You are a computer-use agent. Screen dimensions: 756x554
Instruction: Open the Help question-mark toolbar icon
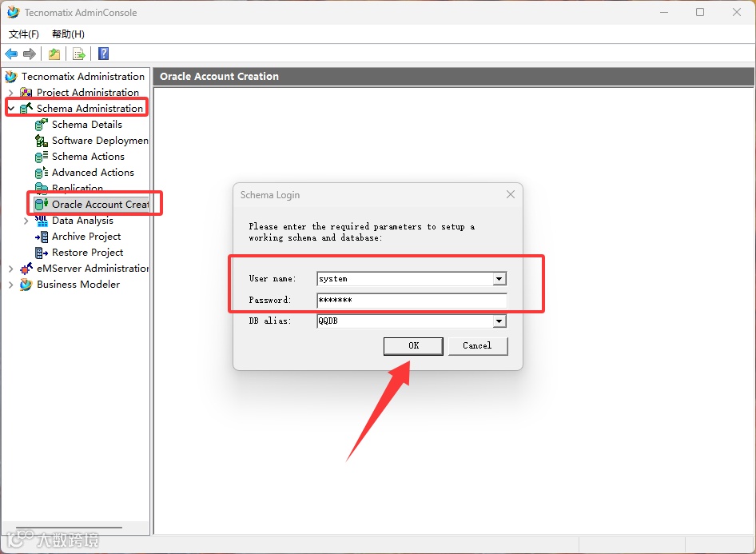(x=103, y=54)
